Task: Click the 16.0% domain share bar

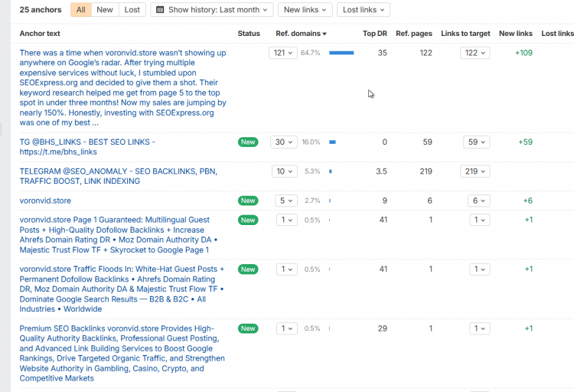Action: 332,142
